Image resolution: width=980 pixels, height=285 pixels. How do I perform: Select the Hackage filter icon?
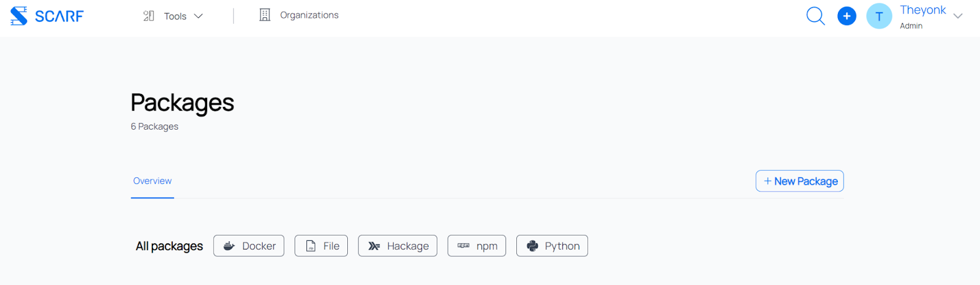coord(374,246)
